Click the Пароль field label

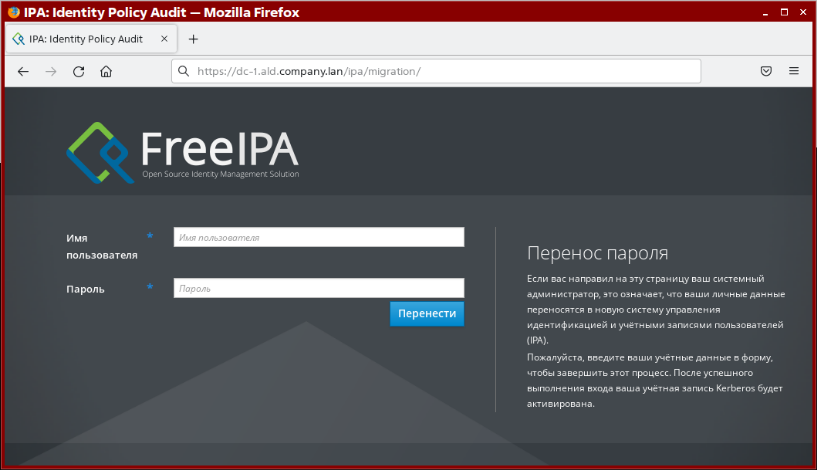click(x=86, y=289)
